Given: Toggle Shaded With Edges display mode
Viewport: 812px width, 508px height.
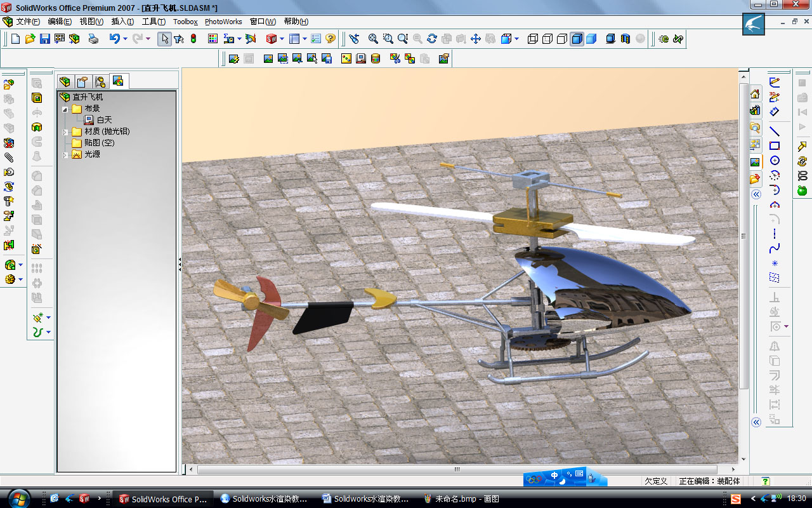Looking at the screenshot, I should click(577, 39).
